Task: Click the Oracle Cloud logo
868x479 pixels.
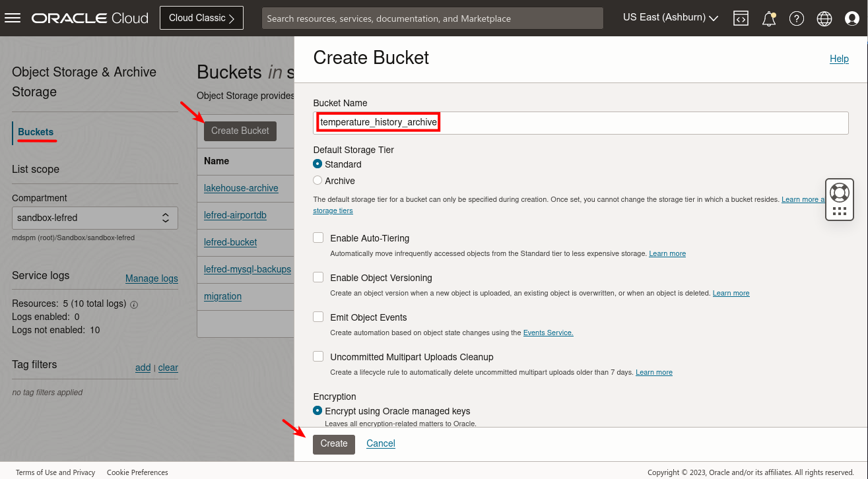Action: [x=89, y=18]
